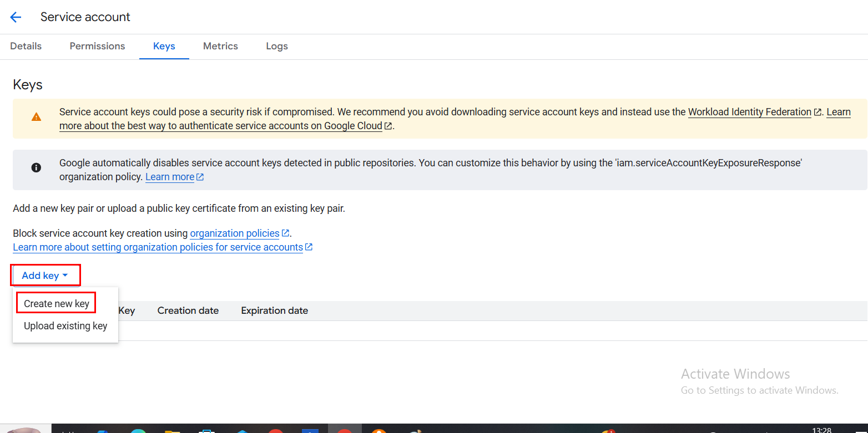Go to the Metrics tab
The image size is (868, 433).
220,46
